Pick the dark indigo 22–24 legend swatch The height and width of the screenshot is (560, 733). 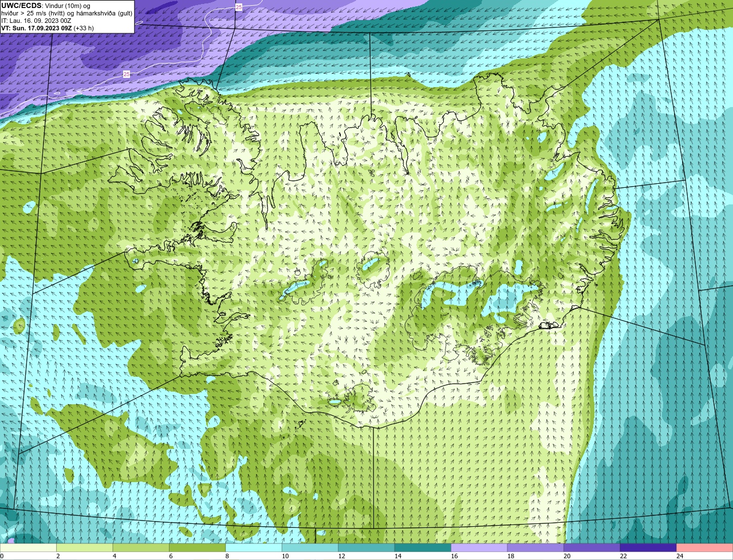[x=649, y=547]
